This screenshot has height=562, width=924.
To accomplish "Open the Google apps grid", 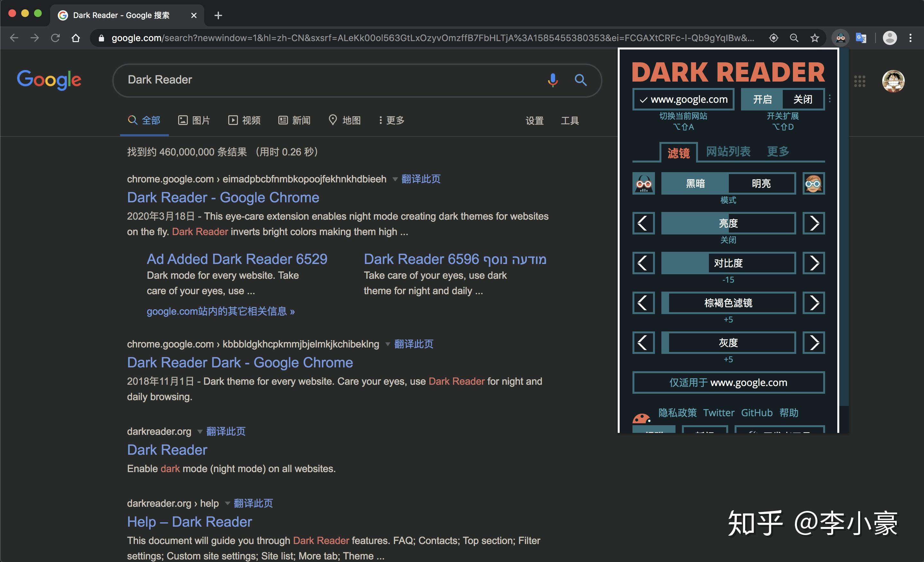I will tap(859, 81).
